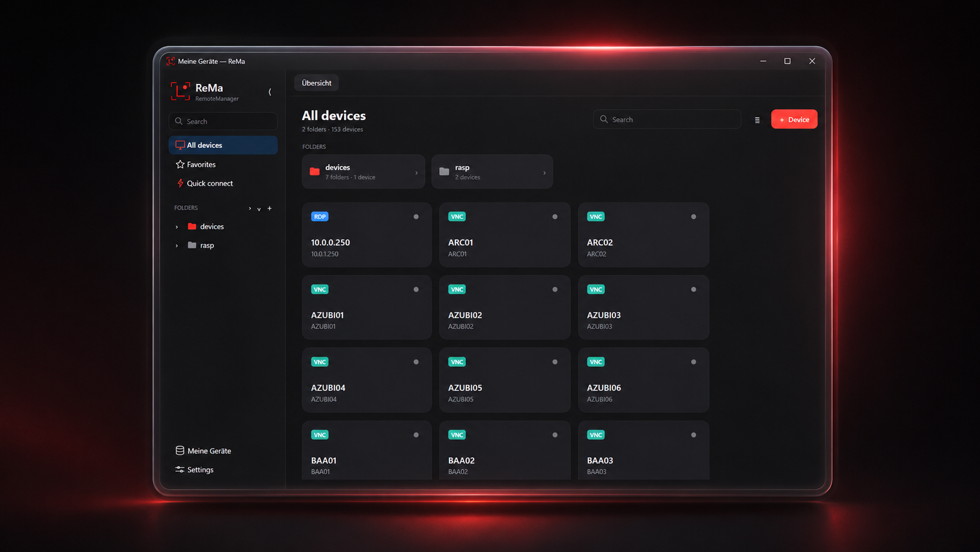The height and width of the screenshot is (552, 980).
Task: Open the BAA03 device card
Action: 644,451
